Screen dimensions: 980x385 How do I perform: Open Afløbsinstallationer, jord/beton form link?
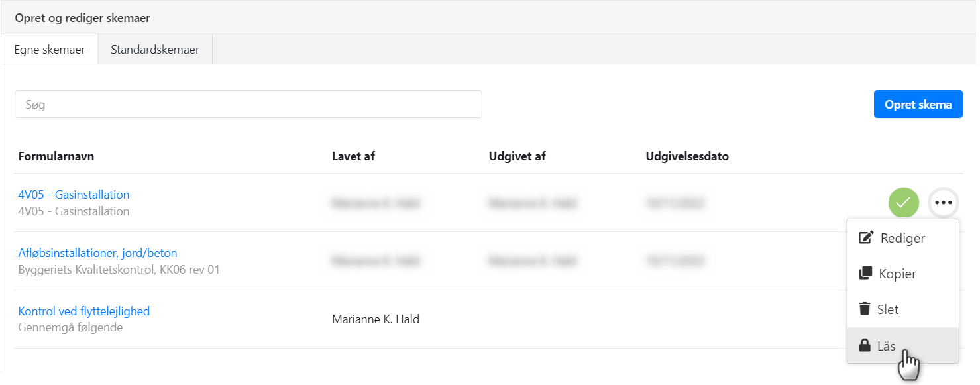(97, 253)
